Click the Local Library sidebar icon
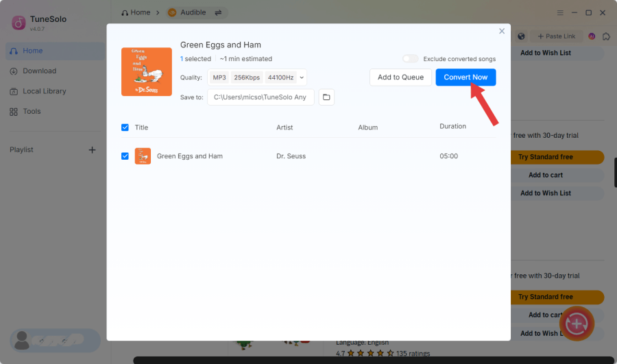This screenshot has height=364, width=617. pos(14,91)
